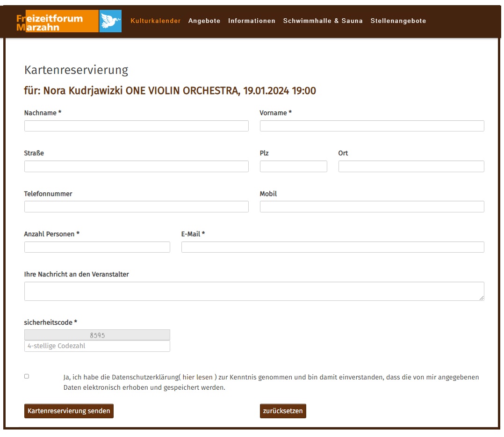Click the zurücksetzen button
This screenshot has height=437, width=504.
point(283,411)
